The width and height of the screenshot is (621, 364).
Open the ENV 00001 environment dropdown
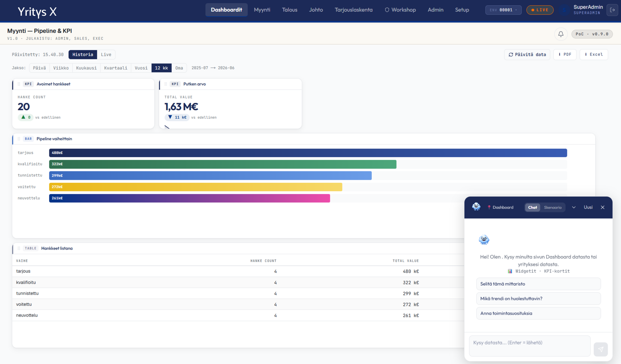tap(503, 10)
